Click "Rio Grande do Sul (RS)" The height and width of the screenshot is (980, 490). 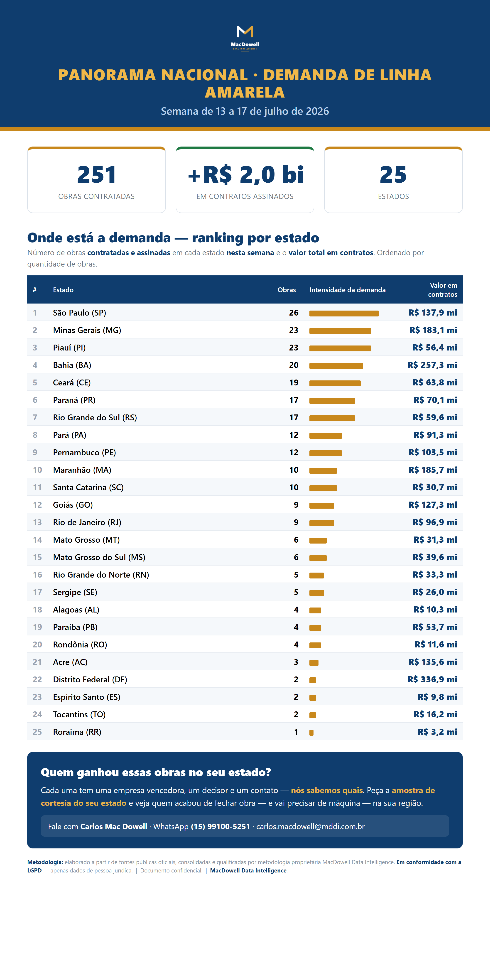[95, 418]
